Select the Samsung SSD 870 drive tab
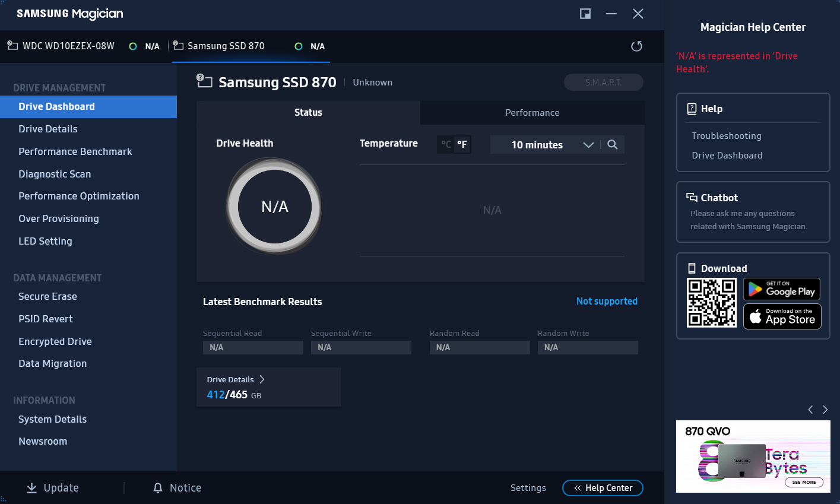 coord(251,46)
